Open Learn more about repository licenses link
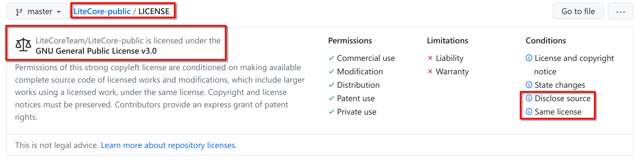 [x=169, y=145]
